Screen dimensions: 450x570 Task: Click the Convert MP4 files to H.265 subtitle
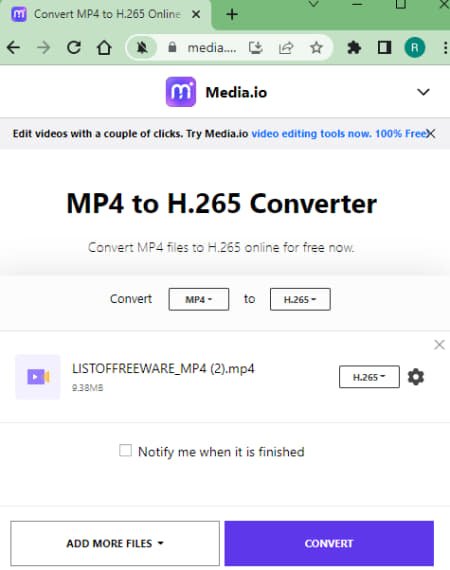(221, 248)
